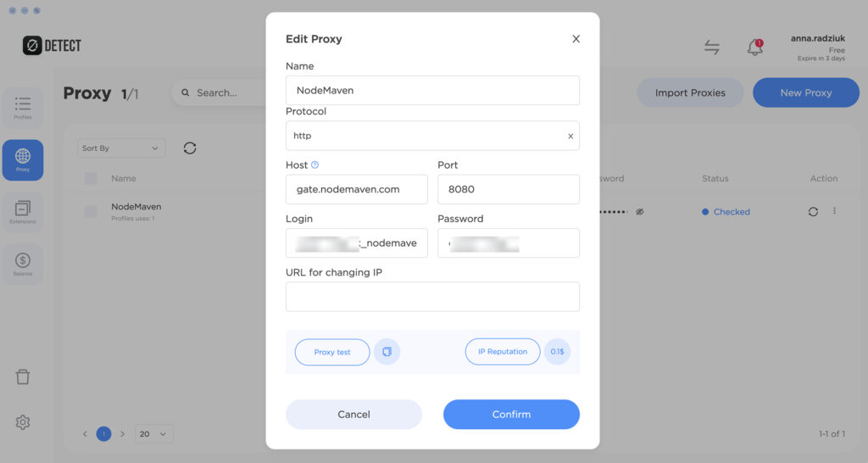868x463 pixels.
Task: Toggle the select-all checkbox in table header
Action: 91,179
